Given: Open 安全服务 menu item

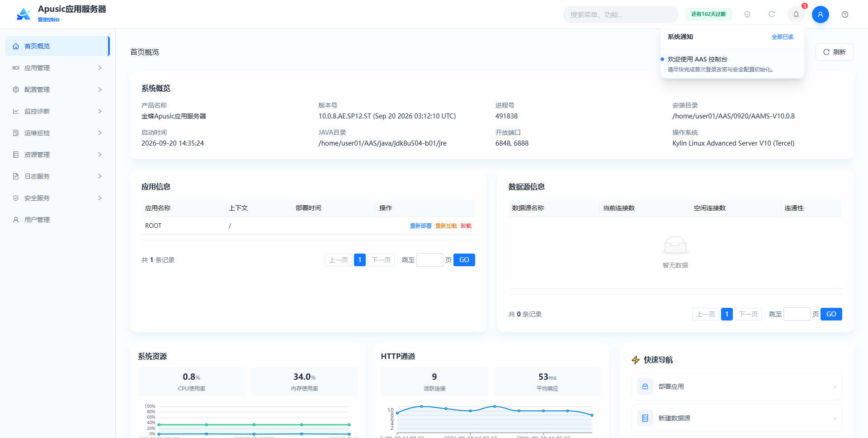Looking at the screenshot, I should point(57,198).
